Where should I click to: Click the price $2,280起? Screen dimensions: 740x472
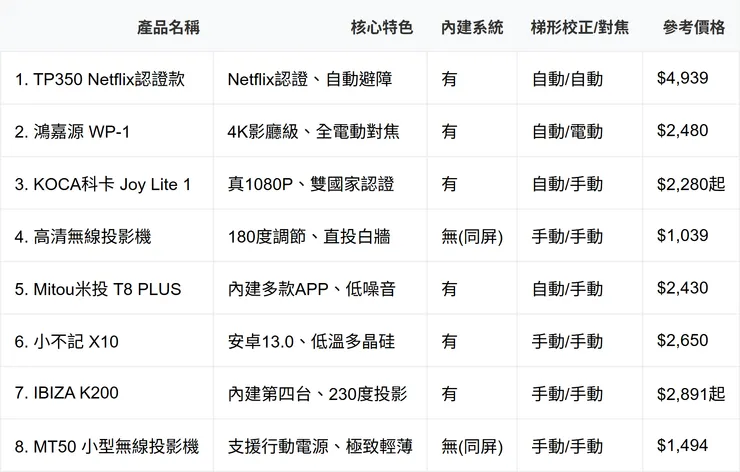691,184
